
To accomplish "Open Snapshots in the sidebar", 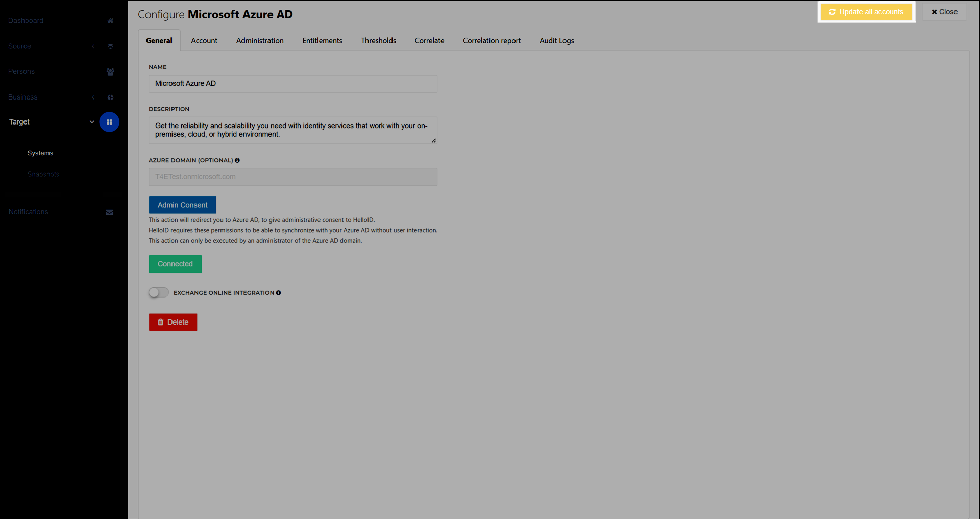I will (x=43, y=175).
